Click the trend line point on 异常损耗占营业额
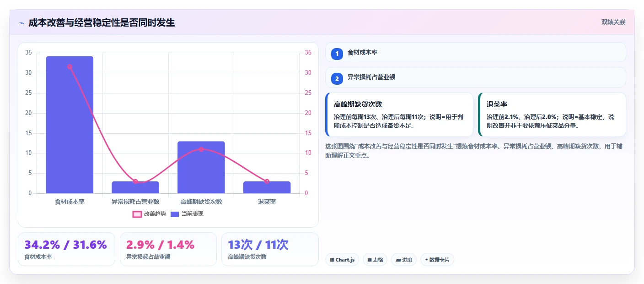The height and width of the screenshot is (284, 644). [135, 181]
